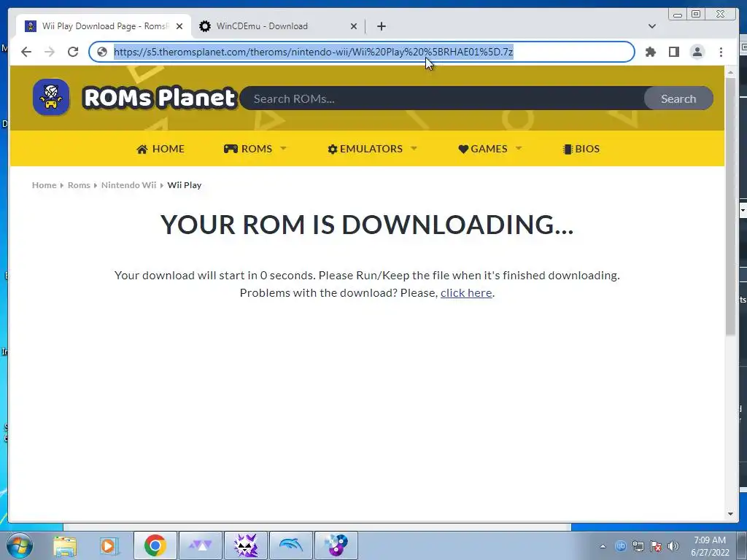
Task: Click the Wii Play breadcrumb text
Action: (185, 185)
